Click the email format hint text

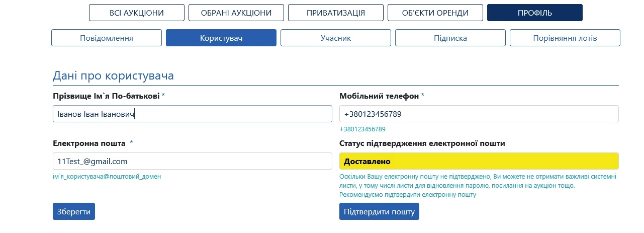tap(107, 177)
